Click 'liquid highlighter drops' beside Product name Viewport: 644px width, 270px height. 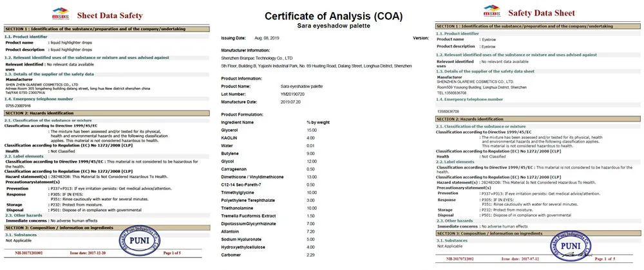tap(71, 42)
